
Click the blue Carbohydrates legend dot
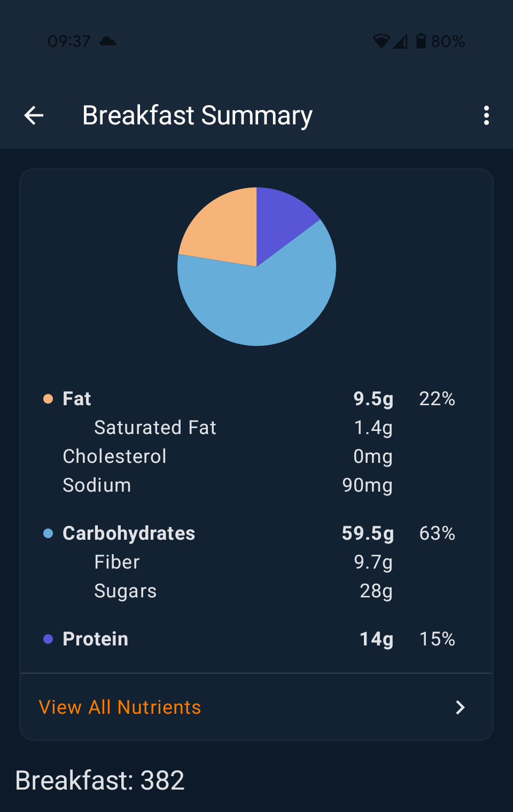point(48,533)
